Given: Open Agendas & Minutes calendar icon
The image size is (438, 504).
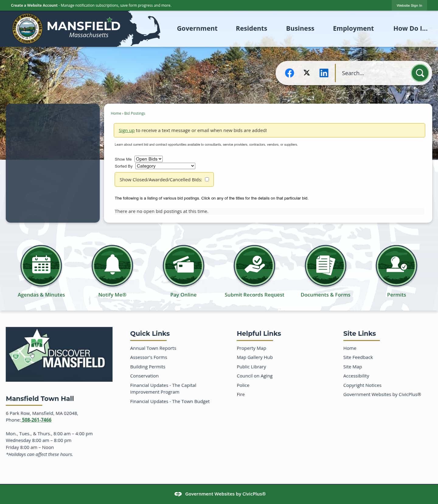Looking at the screenshot, I should pos(41,266).
